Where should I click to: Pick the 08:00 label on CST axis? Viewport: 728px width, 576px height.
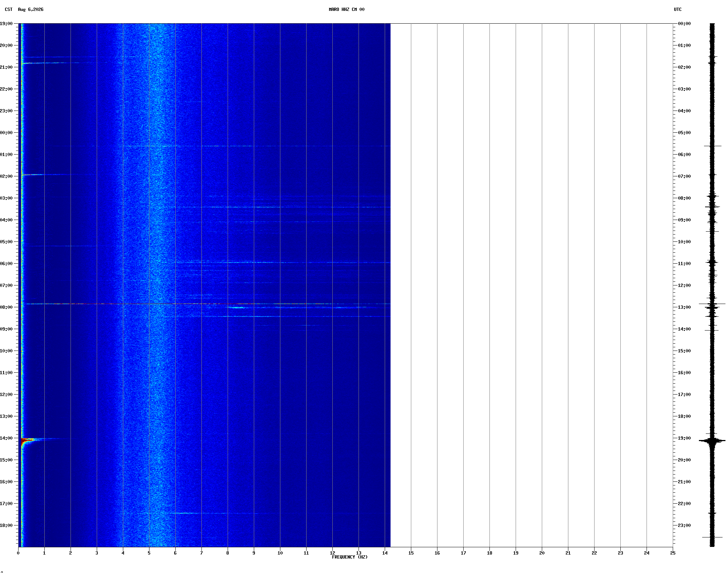[x=6, y=307]
